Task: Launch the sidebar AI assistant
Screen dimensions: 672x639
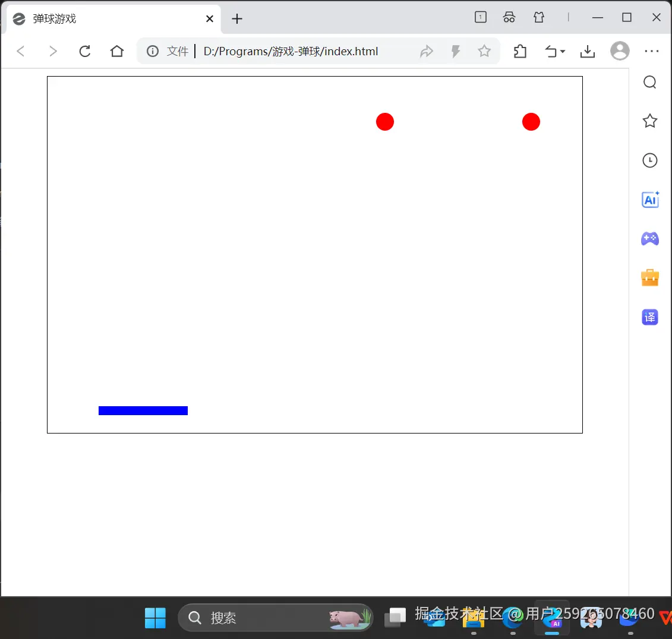Action: (x=649, y=200)
